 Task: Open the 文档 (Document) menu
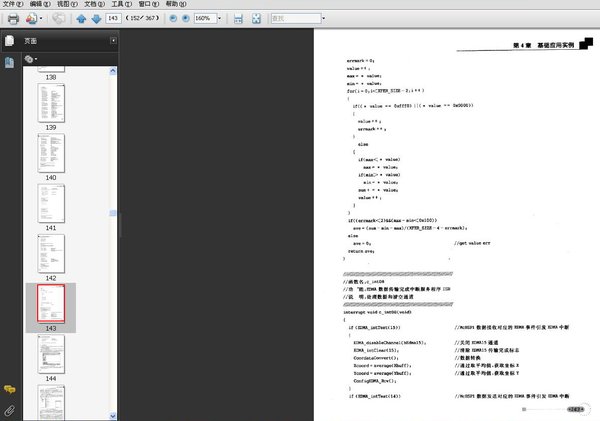[95, 4]
